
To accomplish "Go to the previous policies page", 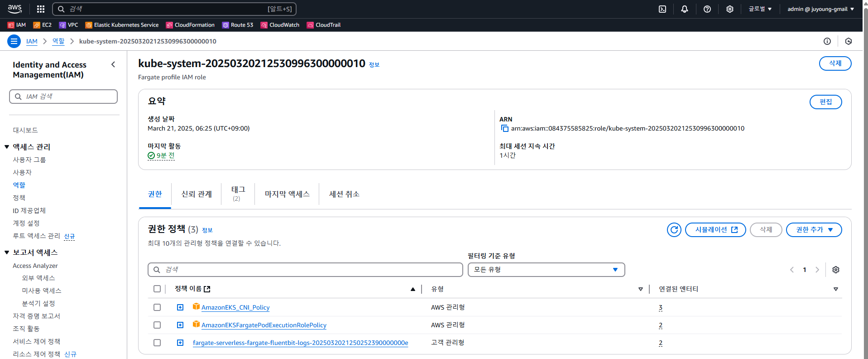I will pyautogui.click(x=792, y=270).
